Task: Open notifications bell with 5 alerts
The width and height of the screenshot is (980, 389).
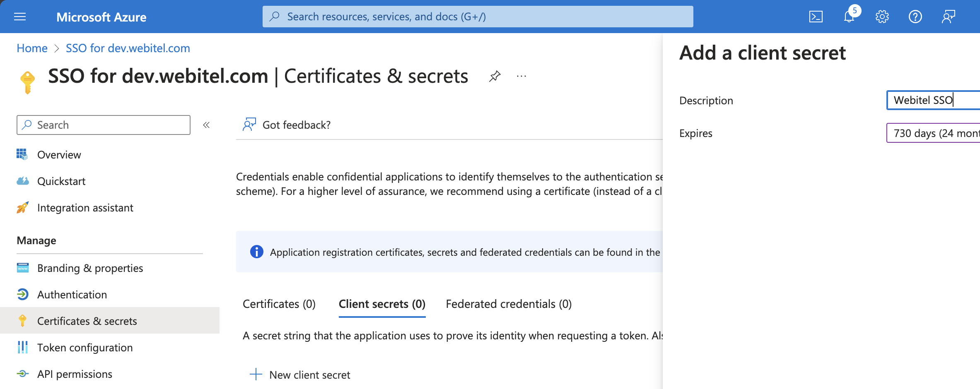Action: [x=849, y=17]
